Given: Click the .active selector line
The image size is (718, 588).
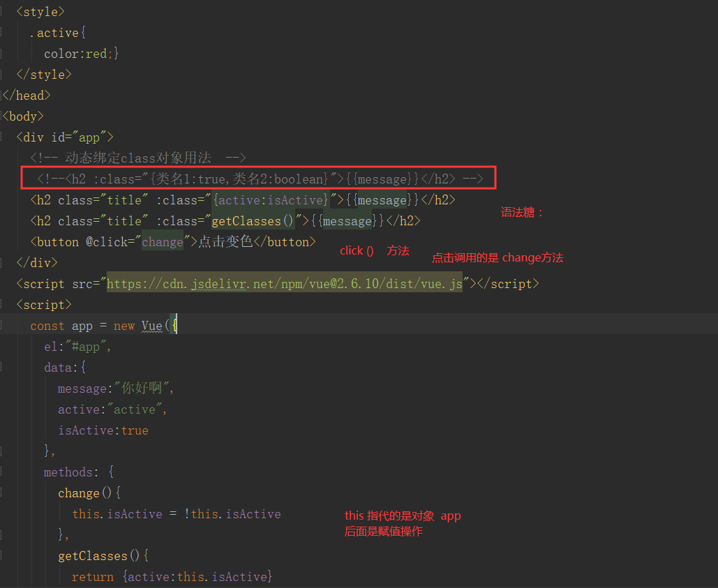Looking at the screenshot, I should point(58,33).
